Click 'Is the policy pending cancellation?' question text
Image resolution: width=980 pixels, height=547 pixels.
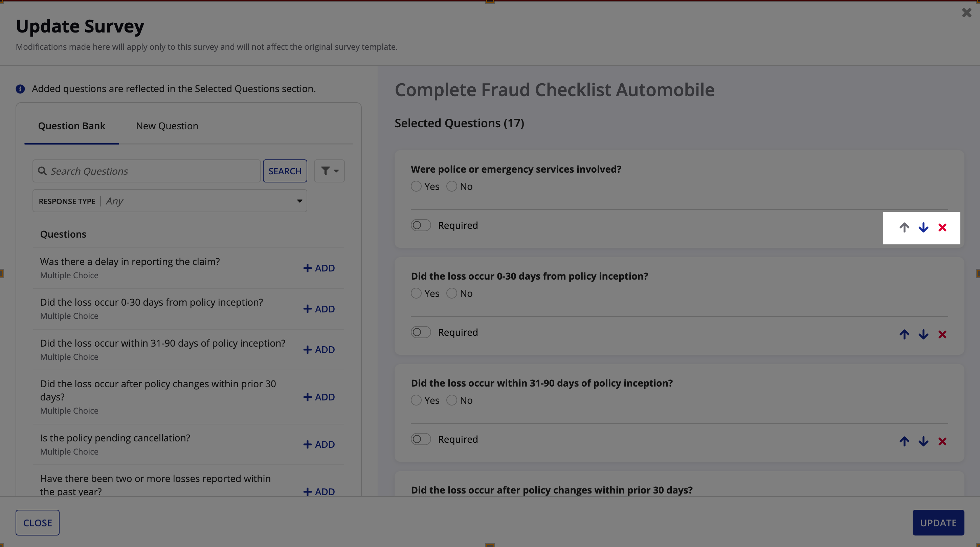tap(115, 438)
